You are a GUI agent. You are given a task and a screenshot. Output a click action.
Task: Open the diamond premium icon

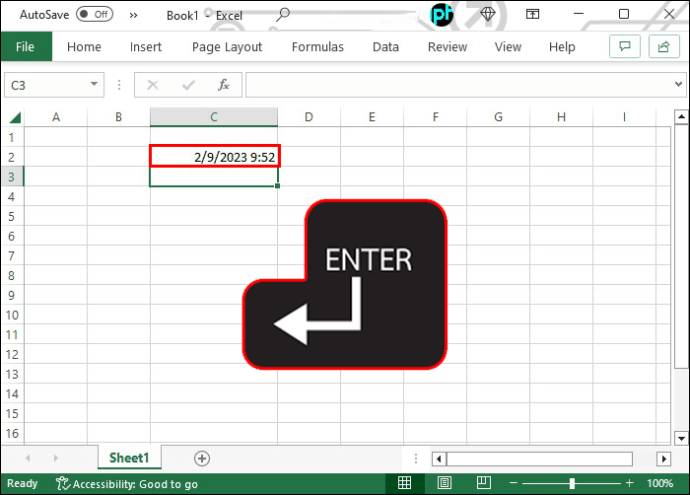488,15
